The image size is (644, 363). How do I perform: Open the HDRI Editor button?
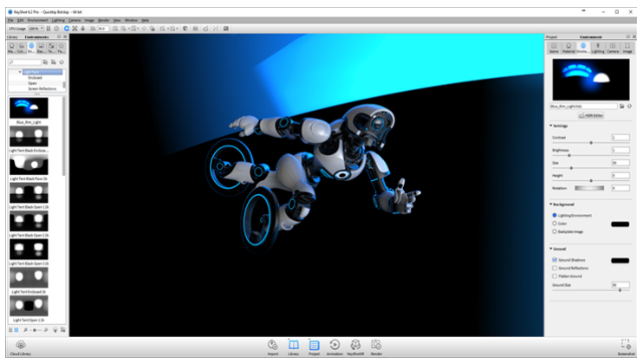point(590,115)
